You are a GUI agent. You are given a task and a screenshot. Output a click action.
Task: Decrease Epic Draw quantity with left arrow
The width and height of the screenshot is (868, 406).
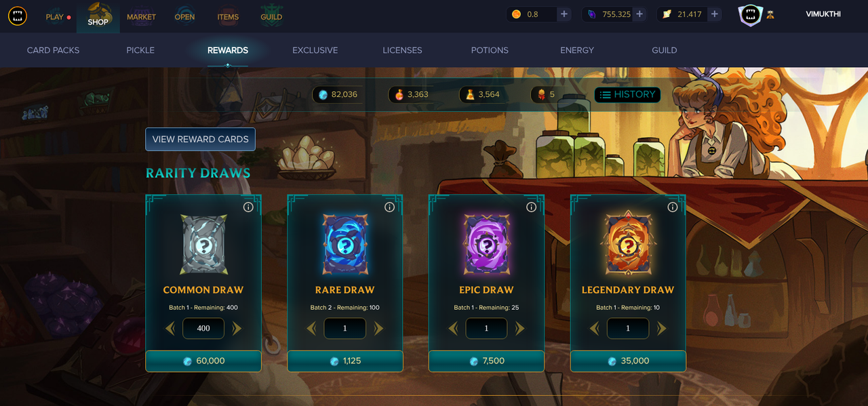pyautogui.click(x=453, y=329)
